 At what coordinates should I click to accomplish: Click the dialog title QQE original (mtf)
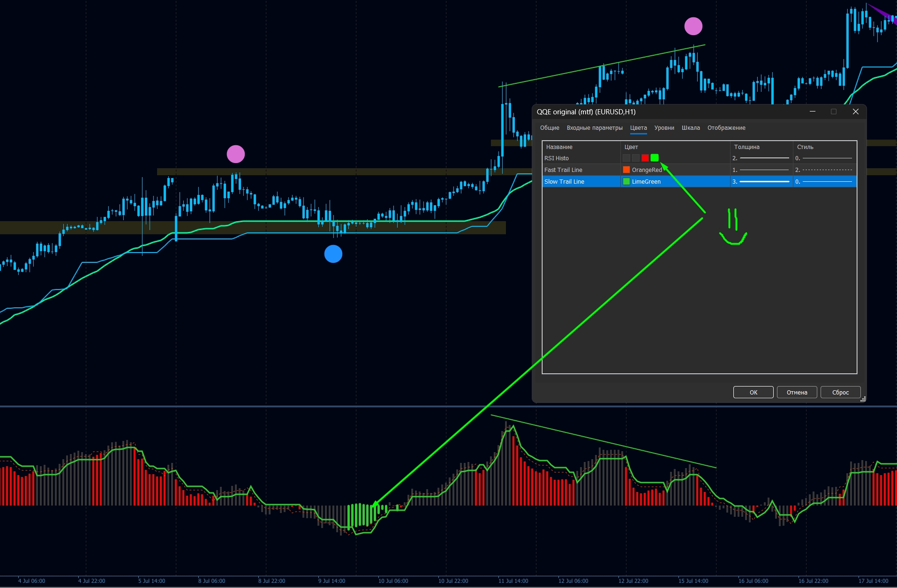point(586,112)
